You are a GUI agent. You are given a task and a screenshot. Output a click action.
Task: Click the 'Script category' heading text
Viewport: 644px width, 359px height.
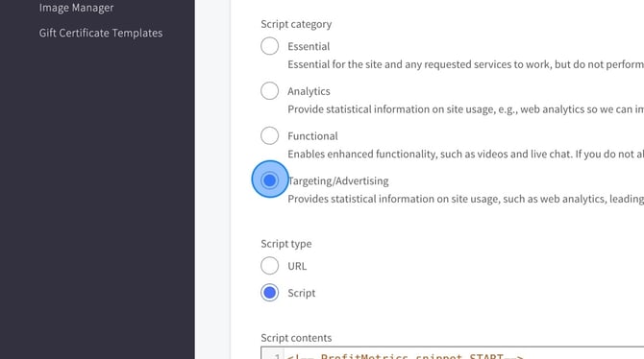[296, 24]
